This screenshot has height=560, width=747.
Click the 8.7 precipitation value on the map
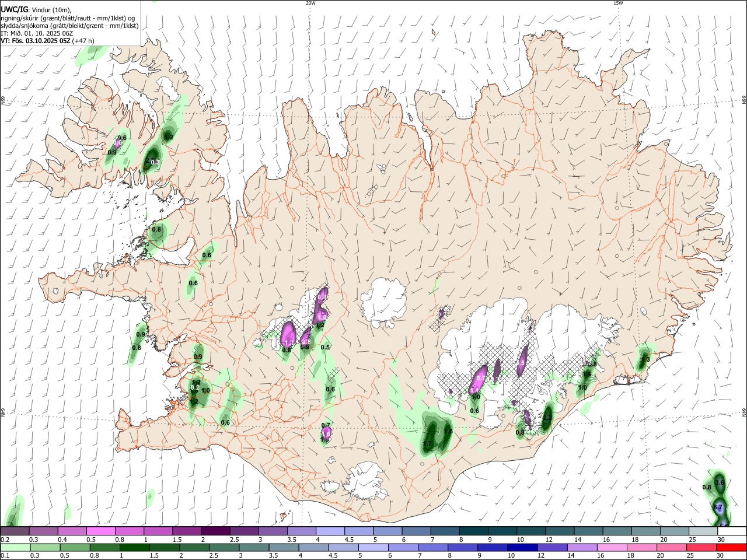719,508
